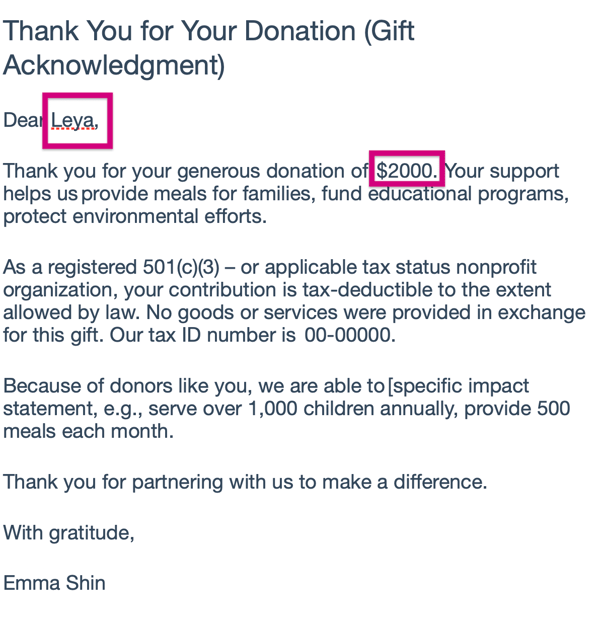Screen dimensions: 600x624
Task: Click the phrase allowed by law
Action: [61, 313]
